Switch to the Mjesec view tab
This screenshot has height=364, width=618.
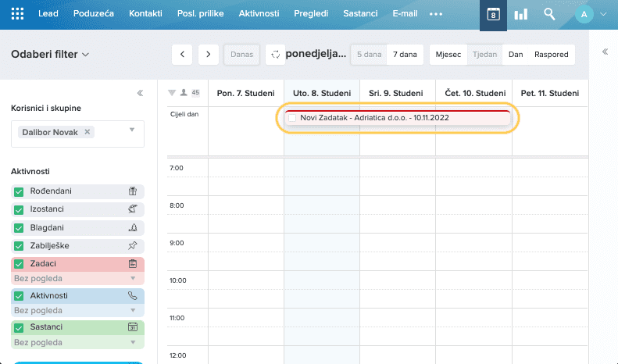click(448, 55)
